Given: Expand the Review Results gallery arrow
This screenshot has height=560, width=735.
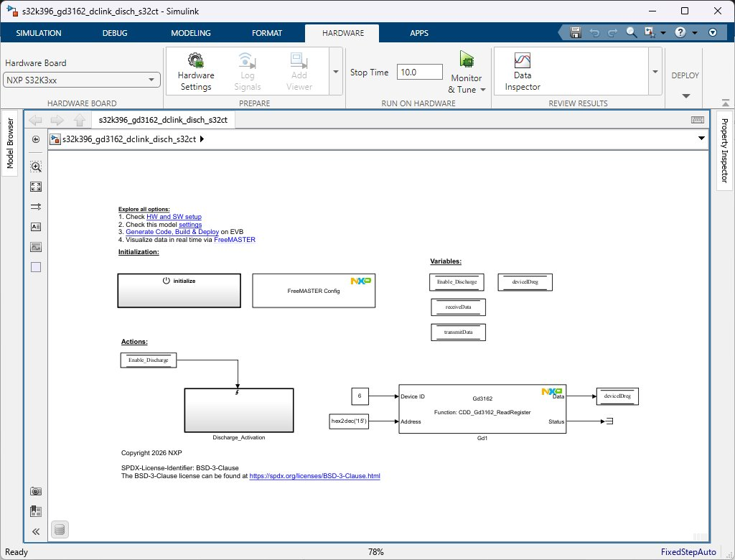Looking at the screenshot, I should tap(655, 72).
